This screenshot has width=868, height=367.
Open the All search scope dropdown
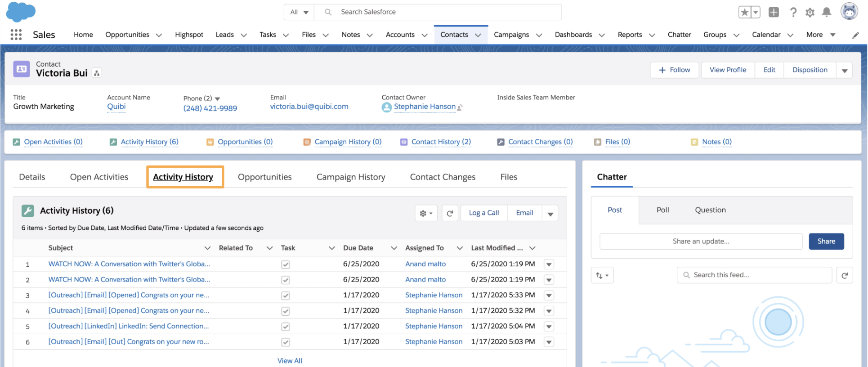click(x=299, y=12)
